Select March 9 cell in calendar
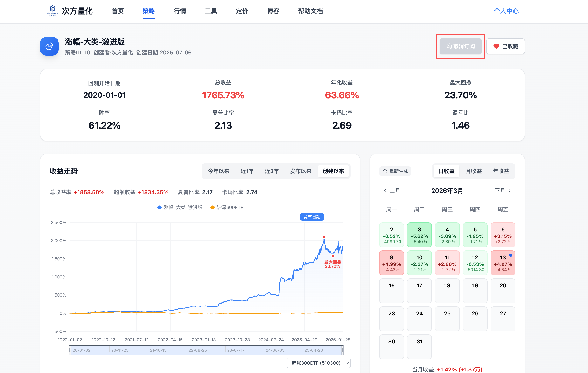The width and height of the screenshot is (588, 373). 391,263
